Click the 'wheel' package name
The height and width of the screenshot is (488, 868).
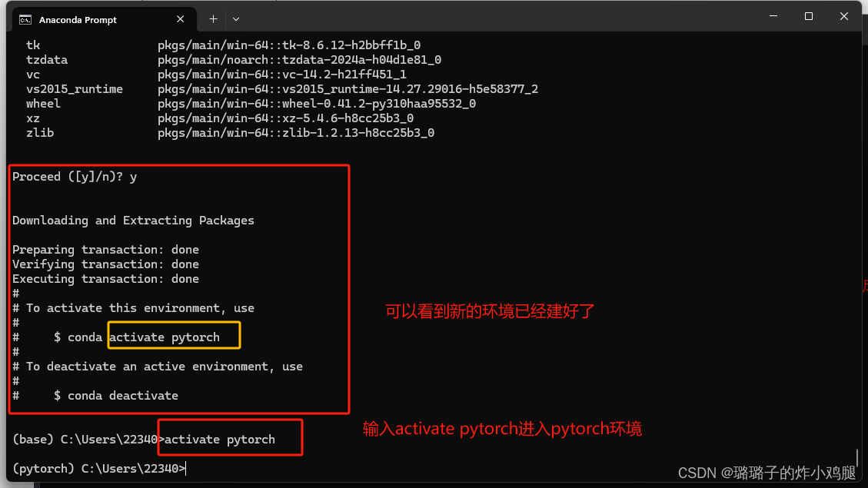tap(43, 104)
